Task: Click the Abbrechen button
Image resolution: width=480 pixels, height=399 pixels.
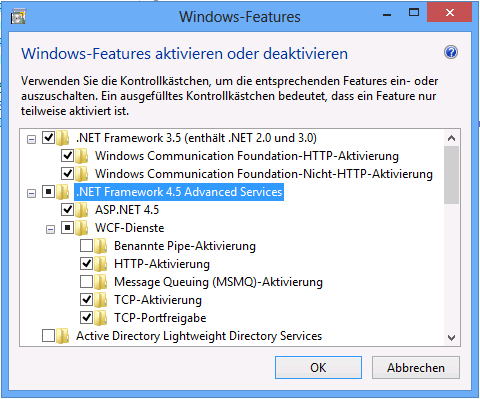Action: pos(416,367)
